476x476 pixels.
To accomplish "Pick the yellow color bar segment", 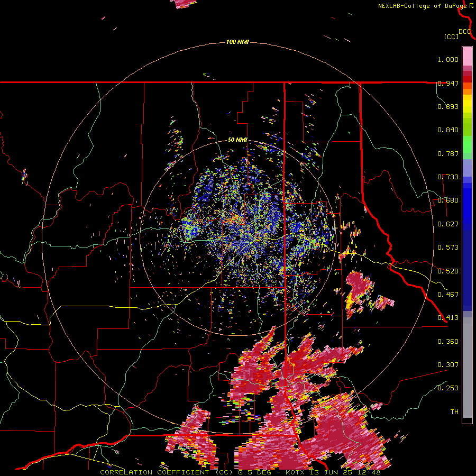I will (467, 104).
